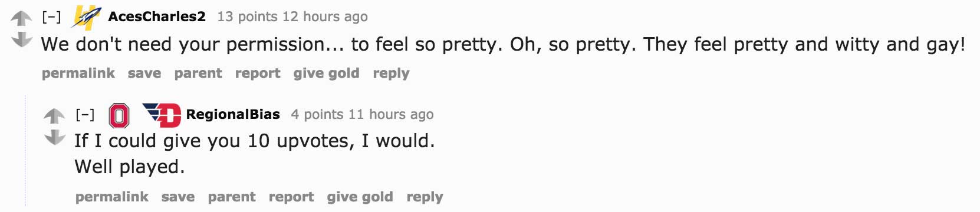Reply to AcesCharles2's comment
The width and height of the screenshot is (980, 212).
click(x=391, y=74)
